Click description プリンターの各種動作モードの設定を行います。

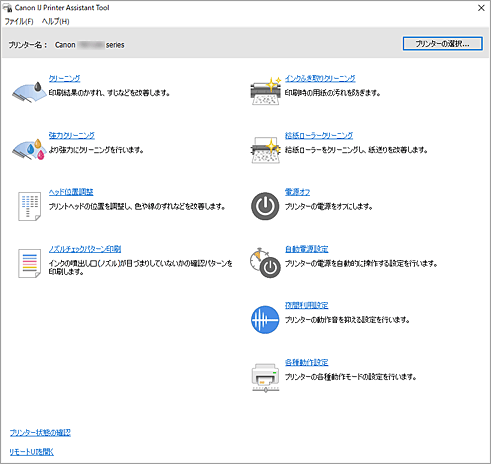click(351, 377)
